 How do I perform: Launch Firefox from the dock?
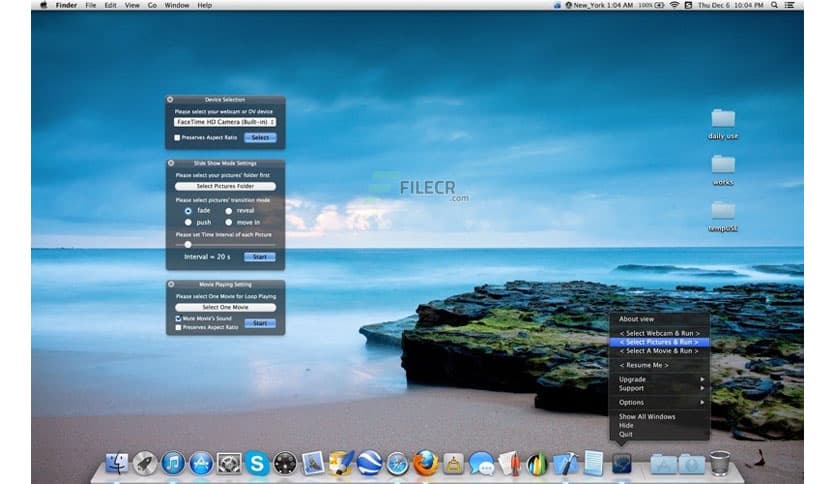tap(426, 463)
